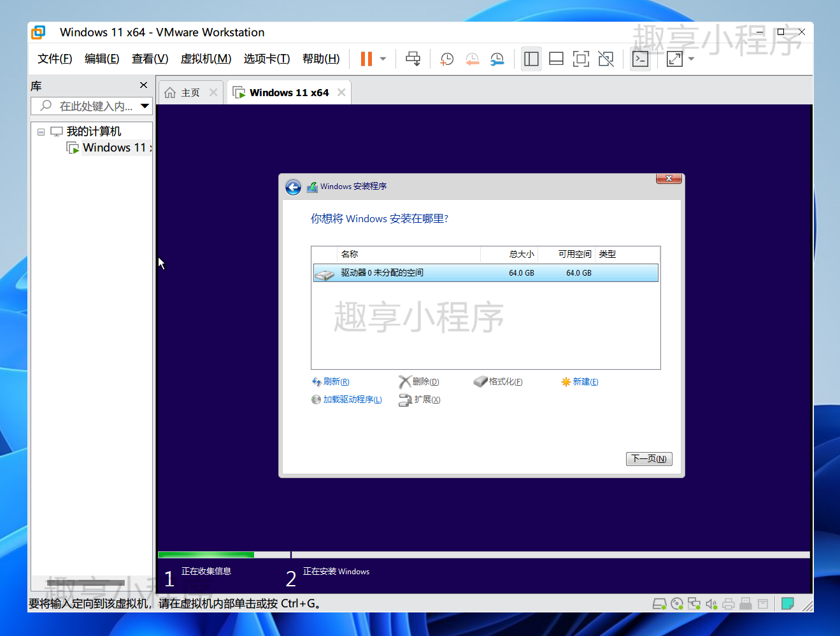Click the USB controller status icon
The height and width of the screenshot is (636, 840).
[x=746, y=604]
